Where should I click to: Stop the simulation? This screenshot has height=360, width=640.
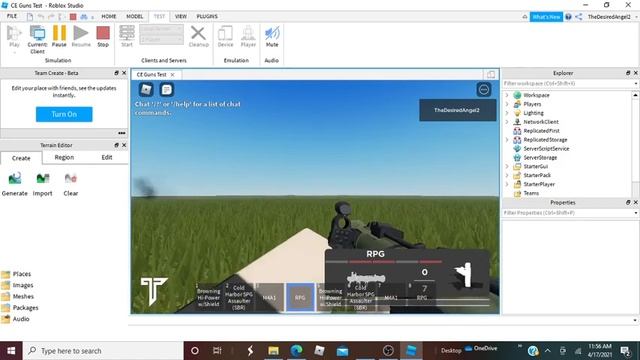point(103,37)
